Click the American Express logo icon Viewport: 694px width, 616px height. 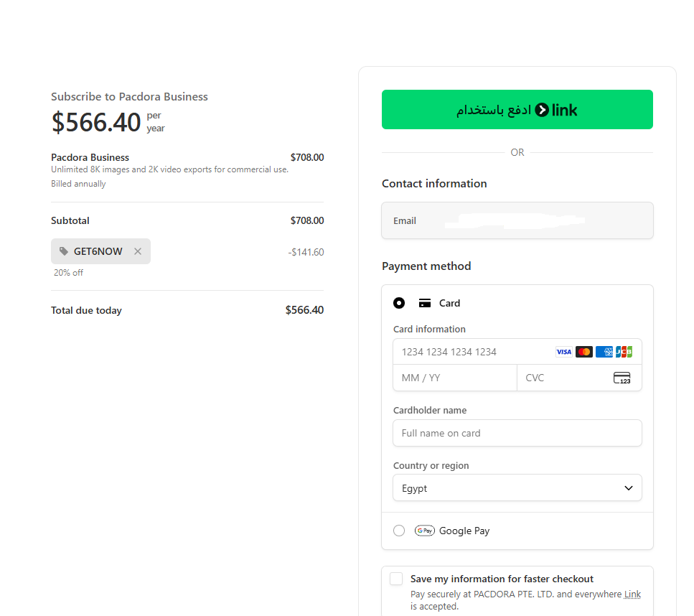[604, 352]
